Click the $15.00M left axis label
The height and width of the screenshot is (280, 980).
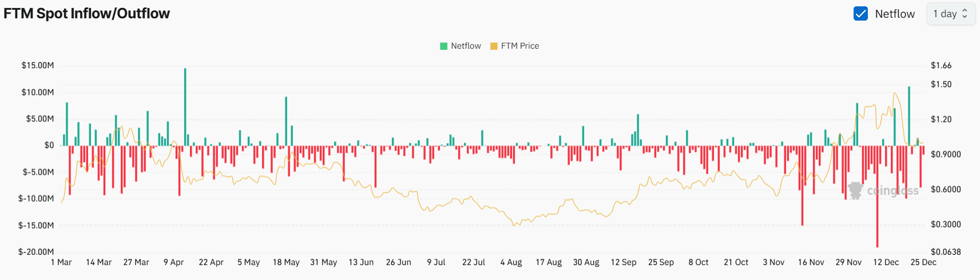pyautogui.click(x=38, y=65)
